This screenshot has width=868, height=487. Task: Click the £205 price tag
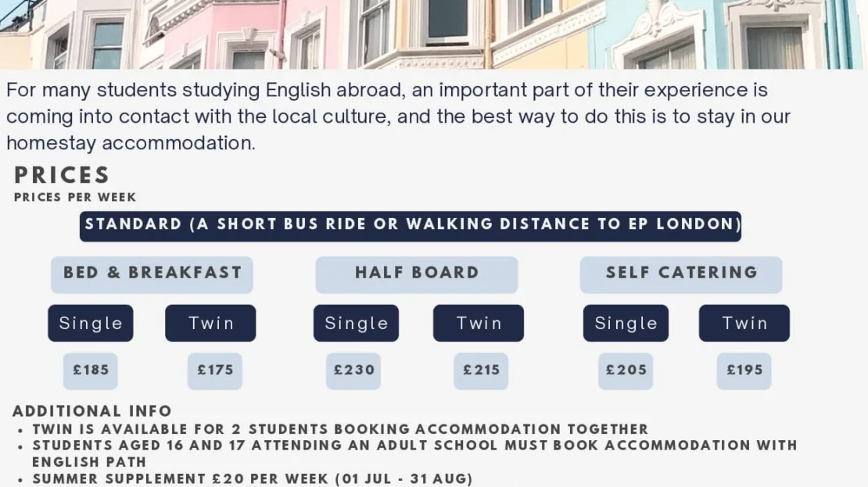[626, 371]
